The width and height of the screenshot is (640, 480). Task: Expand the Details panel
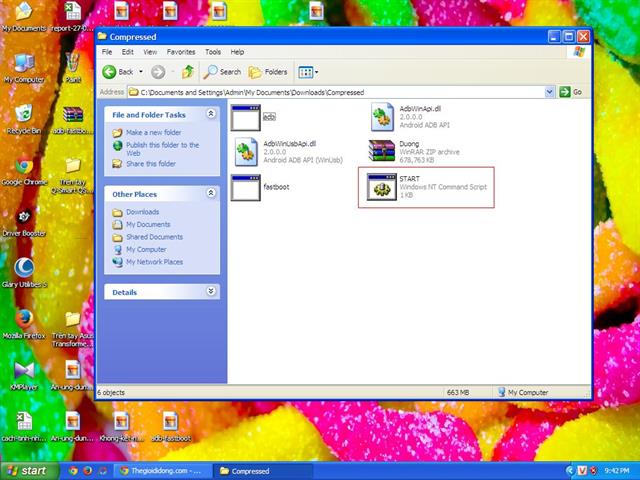click(x=211, y=291)
